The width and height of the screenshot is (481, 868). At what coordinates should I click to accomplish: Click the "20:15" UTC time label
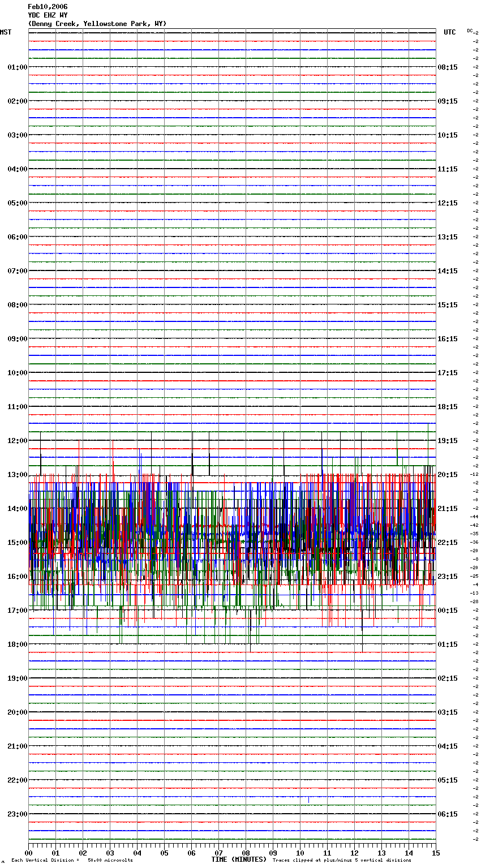[x=448, y=475]
